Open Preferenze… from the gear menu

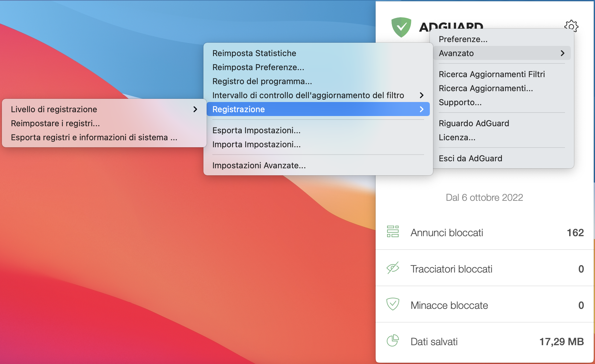tap(502, 39)
